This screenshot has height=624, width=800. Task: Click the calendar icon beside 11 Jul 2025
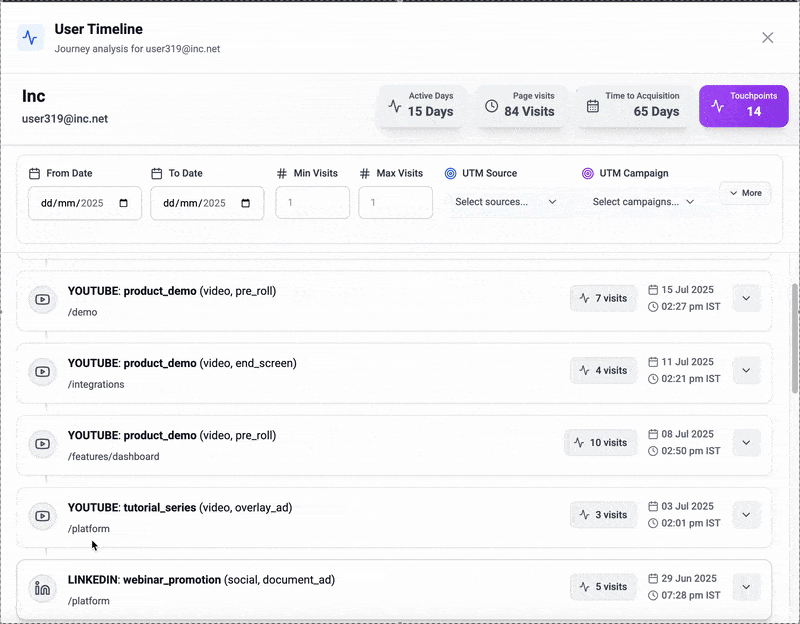coord(653,362)
